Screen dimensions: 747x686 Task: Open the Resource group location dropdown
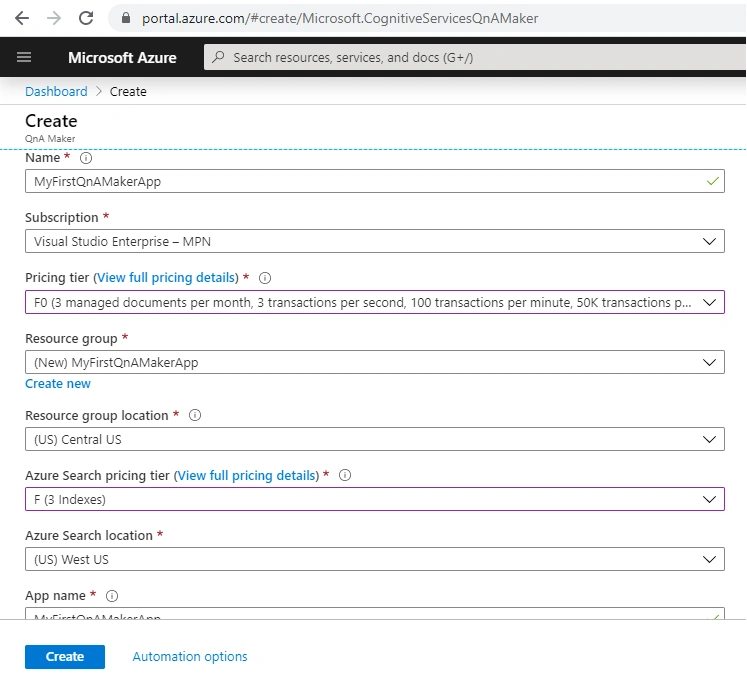pyautogui.click(x=374, y=439)
